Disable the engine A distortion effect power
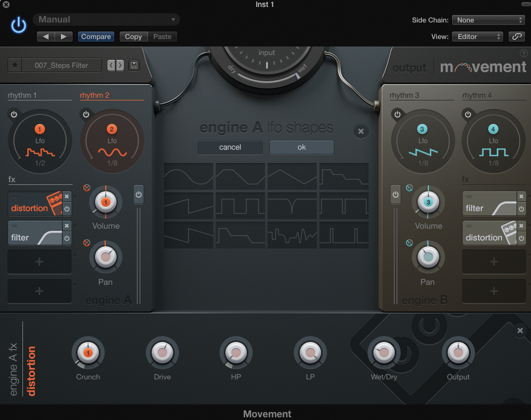This screenshot has width=531, height=420. pyautogui.click(x=67, y=208)
